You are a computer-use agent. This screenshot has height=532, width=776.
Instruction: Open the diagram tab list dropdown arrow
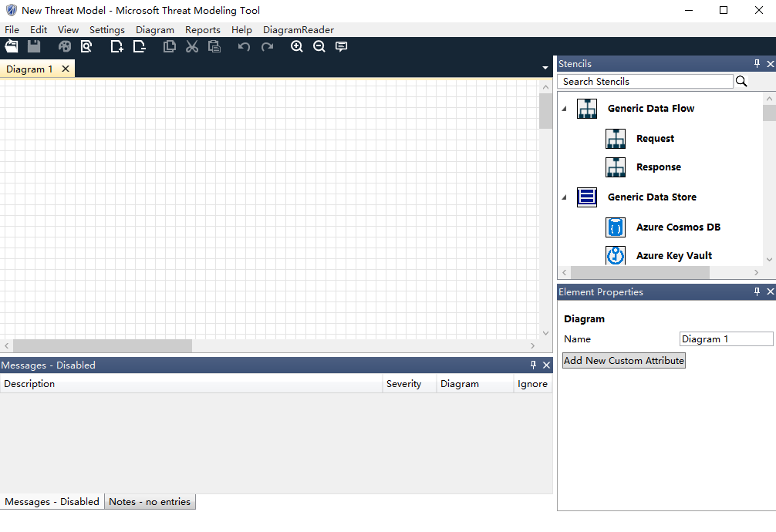pos(545,69)
